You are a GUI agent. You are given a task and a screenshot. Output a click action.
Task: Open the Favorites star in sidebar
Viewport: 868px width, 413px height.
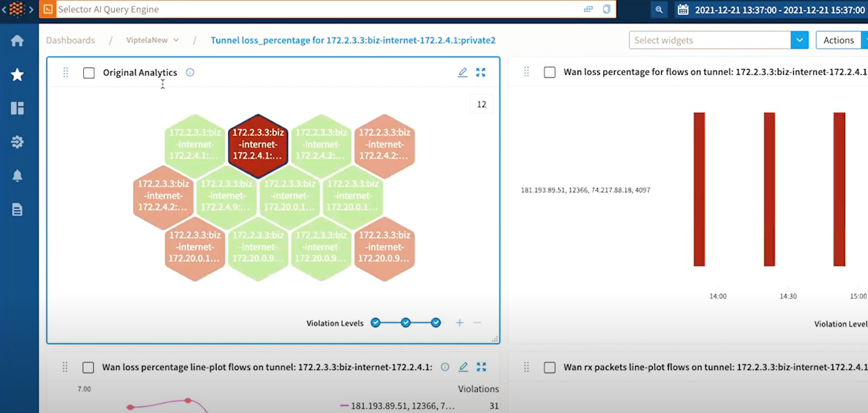(x=17, y=74)
